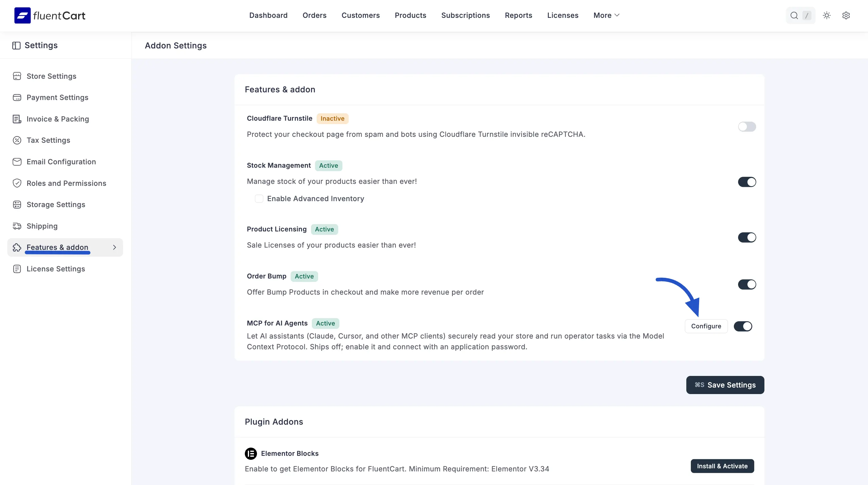
Task: Install & Activate Elementor Blocks
Action: (722, 466)
